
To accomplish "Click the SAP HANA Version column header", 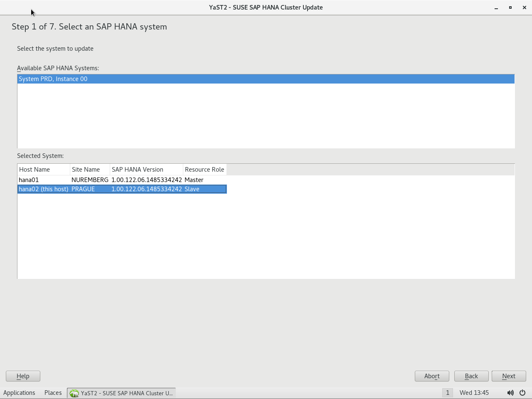I will pyautogui.click(x=146, y=170).
